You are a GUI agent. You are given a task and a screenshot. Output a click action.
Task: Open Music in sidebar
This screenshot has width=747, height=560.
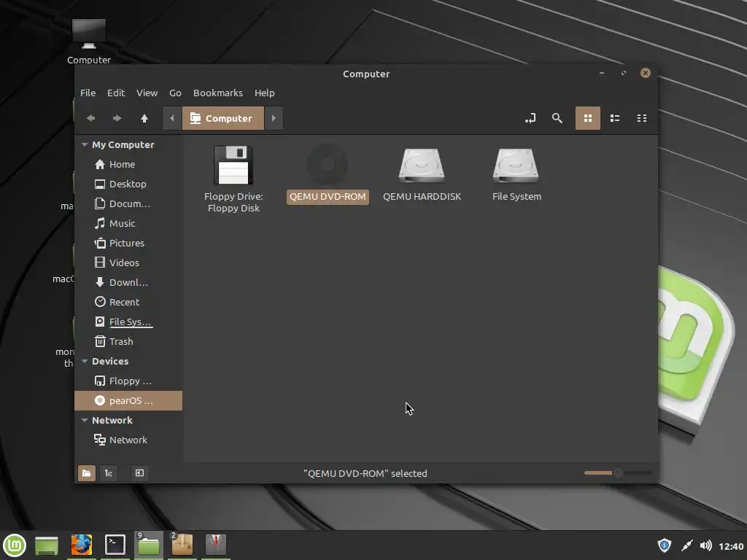(x=128, y=223)
